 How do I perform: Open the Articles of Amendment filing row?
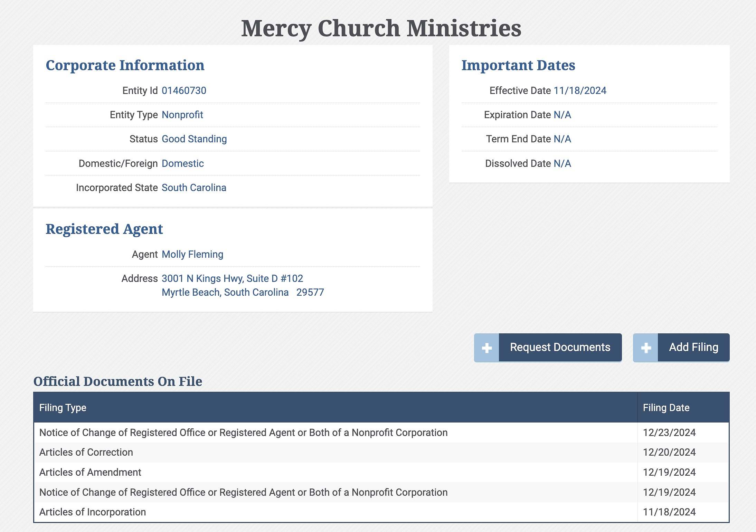pos(90,472)
